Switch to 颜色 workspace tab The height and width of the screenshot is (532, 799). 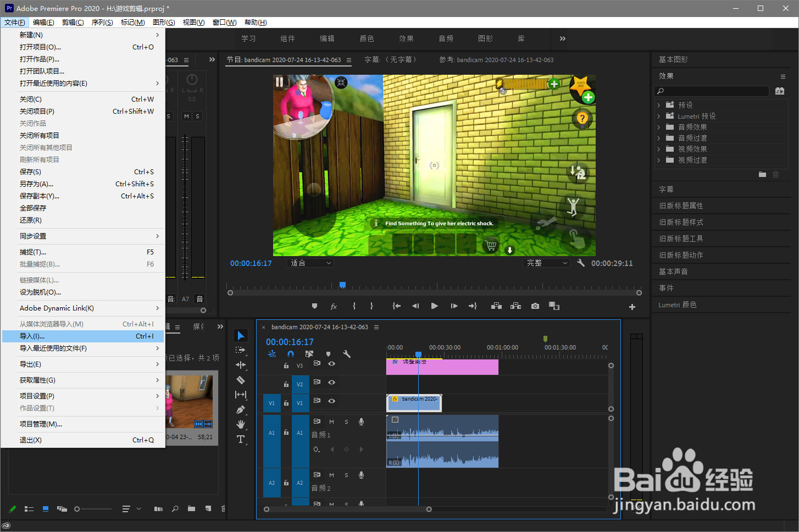pos(367,38)
